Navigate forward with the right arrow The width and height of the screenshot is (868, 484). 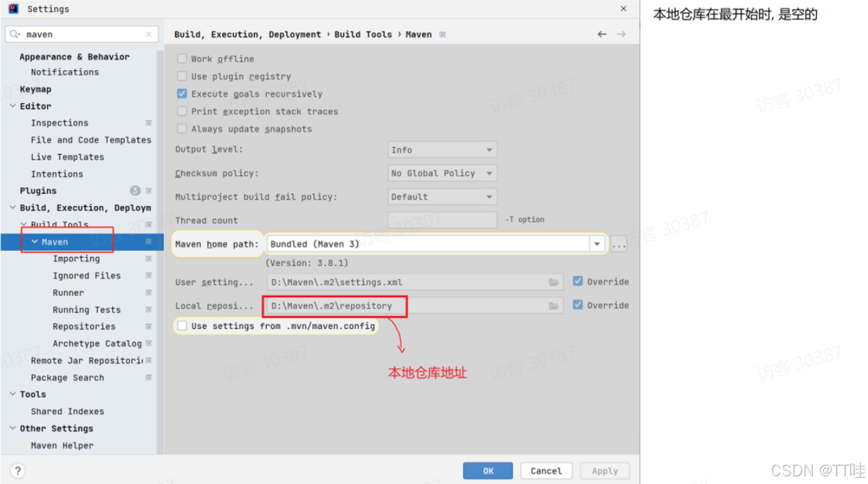click(x=621, y=34)
